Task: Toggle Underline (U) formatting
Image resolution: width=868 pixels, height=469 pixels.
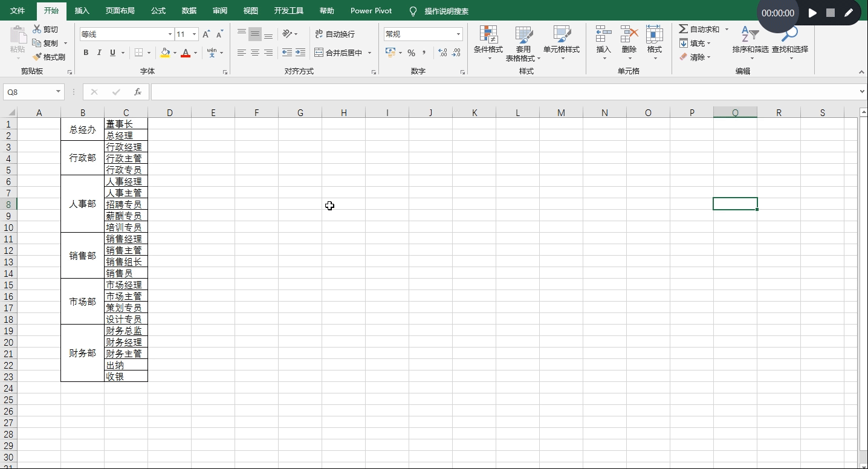Action: click(x=112, y=53)
